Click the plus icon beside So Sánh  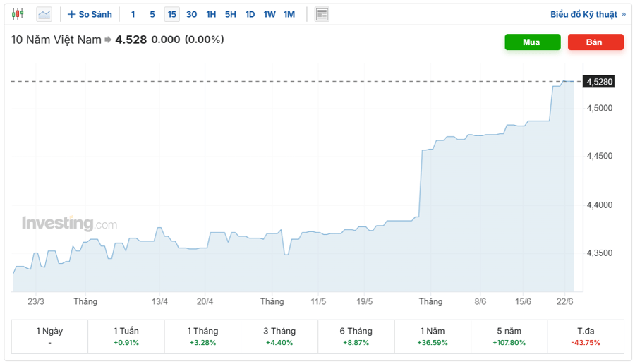(x=72, y=14)
